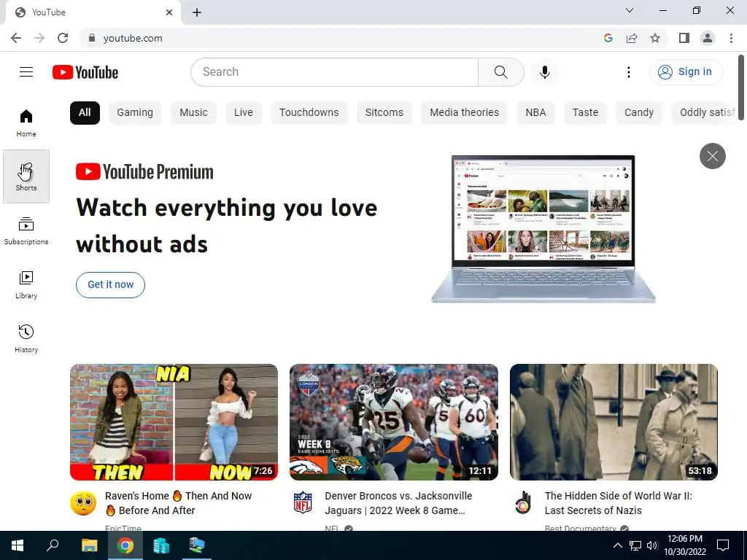The image size is (747, 560).
Task: Open YouTube settings three-dot menu
Action: pos(628,72)
